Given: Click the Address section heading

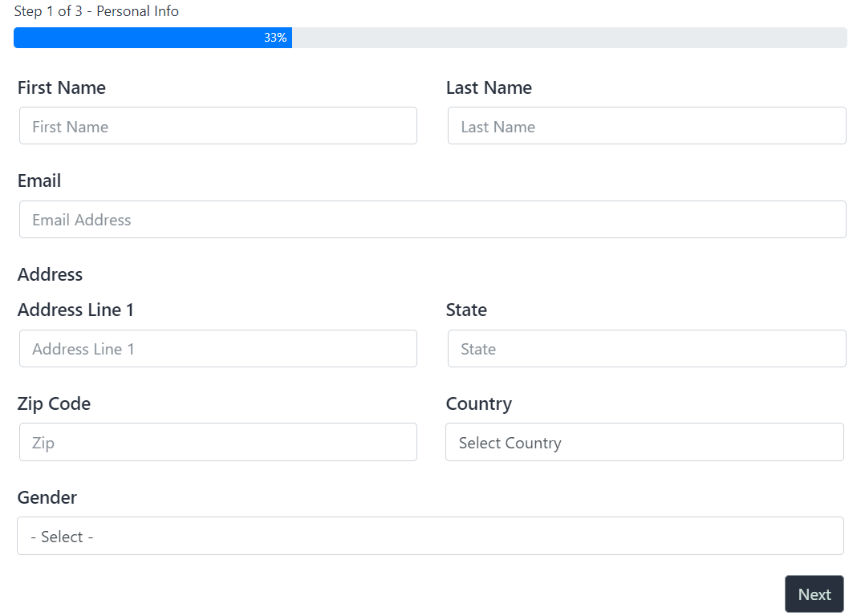Looking at the screenshot, I should click(x=50, y=274).
